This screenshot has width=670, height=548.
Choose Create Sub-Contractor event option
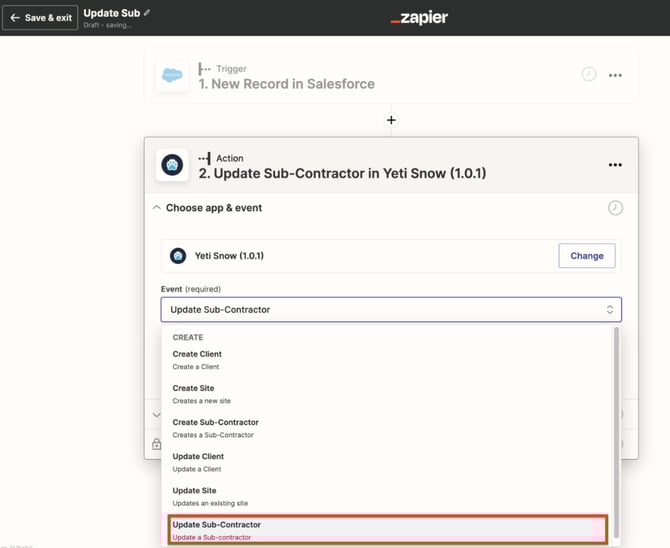[215, 428]
